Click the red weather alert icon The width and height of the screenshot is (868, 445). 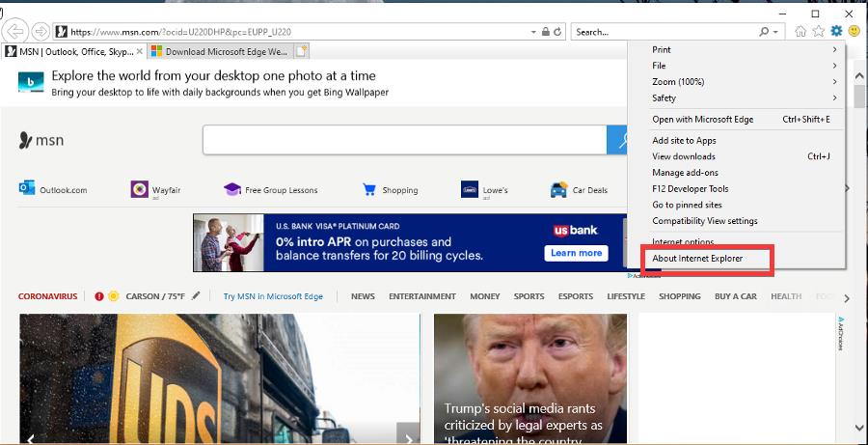(99, 296)
